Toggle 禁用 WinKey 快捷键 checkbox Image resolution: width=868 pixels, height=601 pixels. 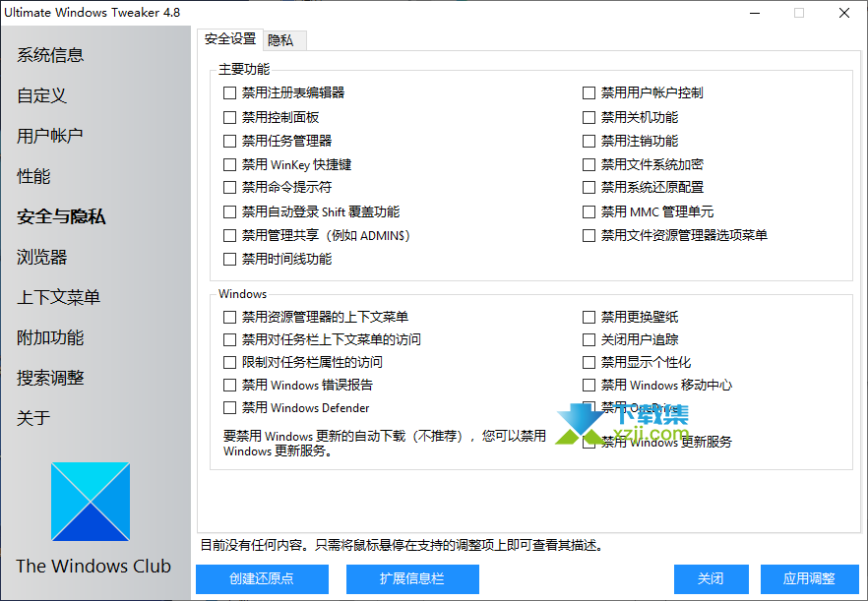(229, 164)
